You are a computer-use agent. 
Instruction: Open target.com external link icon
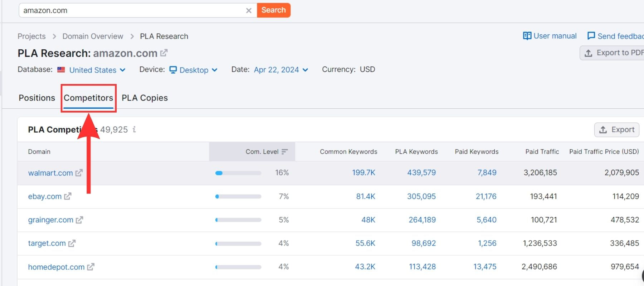pos(72,243)
